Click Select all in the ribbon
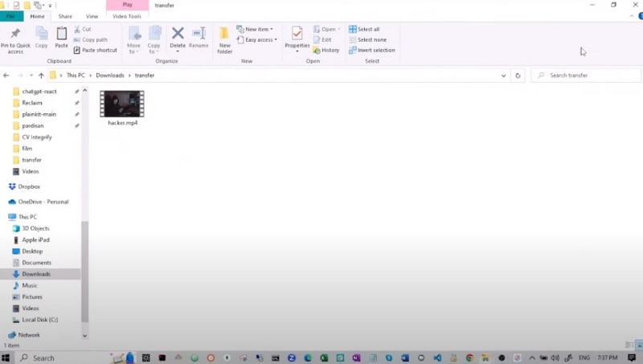643x364 pixels. click(x=364, y=29)
